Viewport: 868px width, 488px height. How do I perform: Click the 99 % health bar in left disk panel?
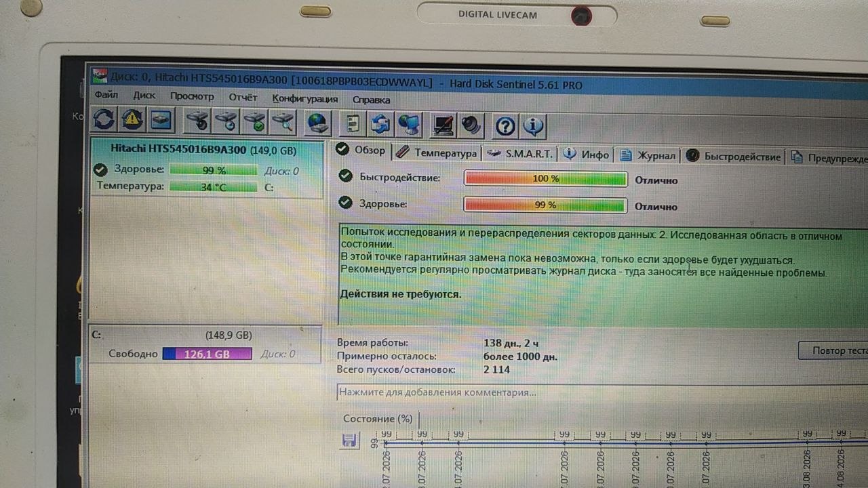click(x=213, y=170)
